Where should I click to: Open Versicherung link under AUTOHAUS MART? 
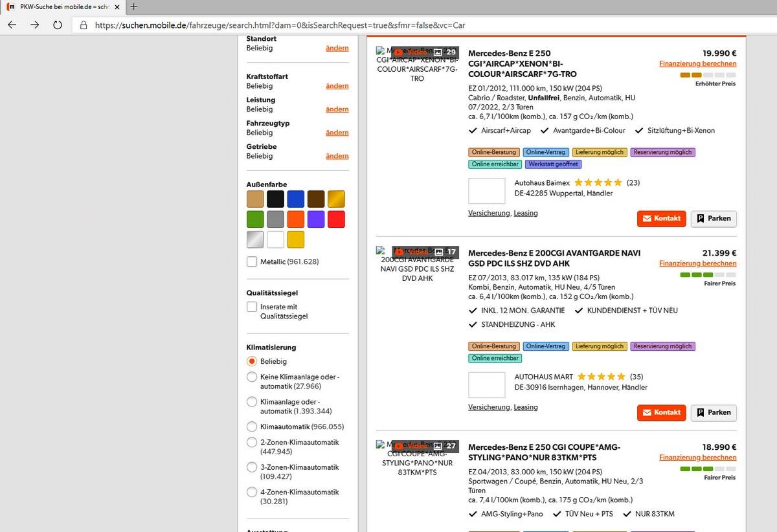click(x=490, y=407)
